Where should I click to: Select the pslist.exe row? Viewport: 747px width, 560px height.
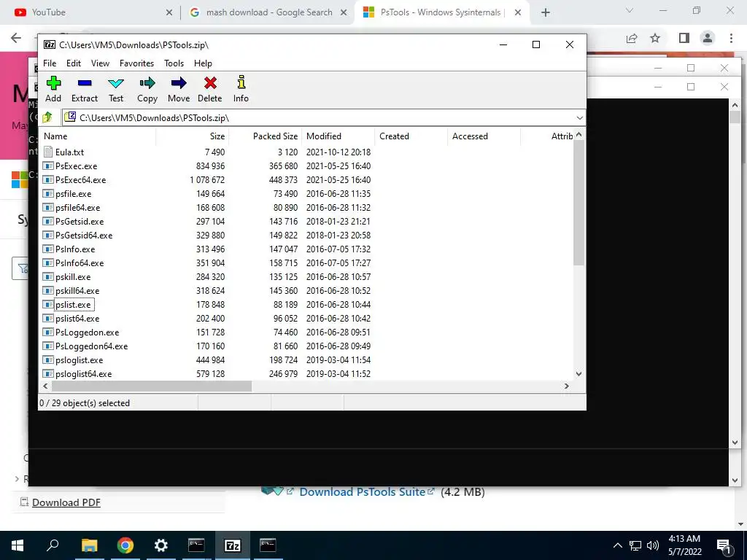pyautogui.click(x=307, y=304)
